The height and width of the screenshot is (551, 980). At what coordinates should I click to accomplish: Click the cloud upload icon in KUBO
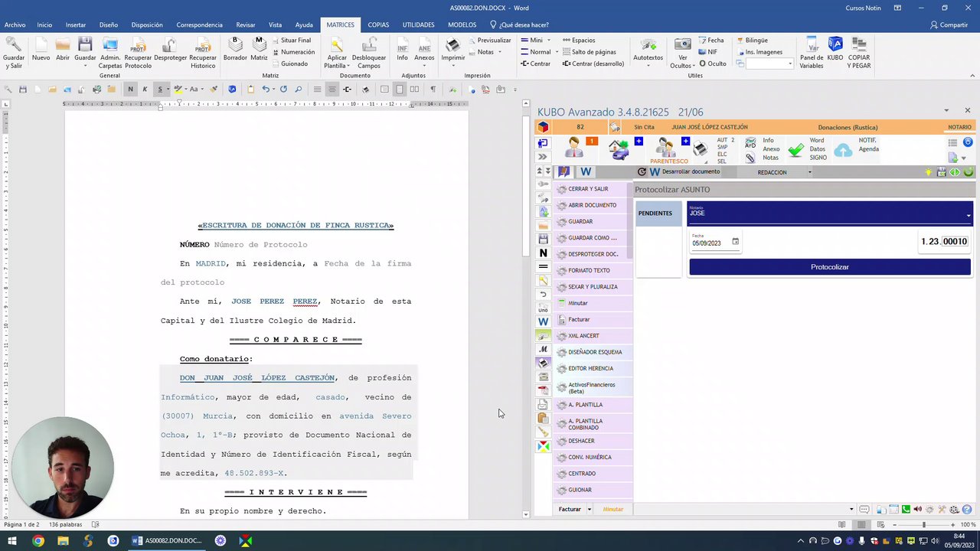click(x=843, y=150)
